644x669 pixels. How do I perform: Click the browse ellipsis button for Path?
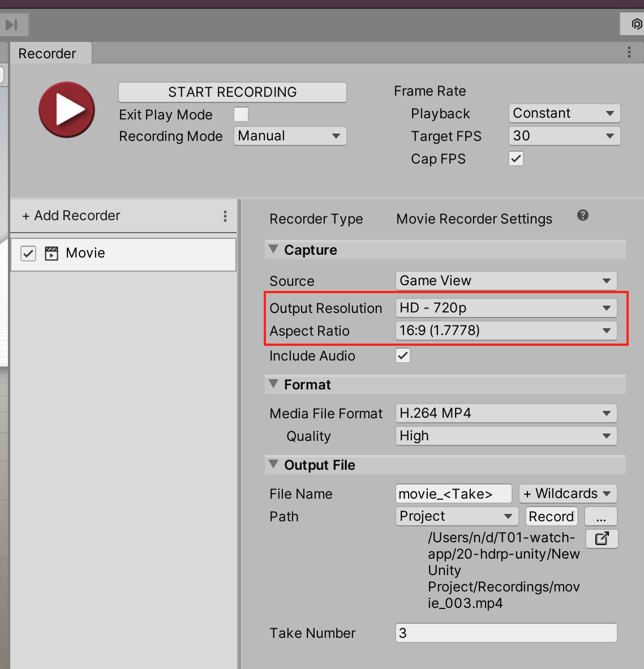tap(601, 517)
